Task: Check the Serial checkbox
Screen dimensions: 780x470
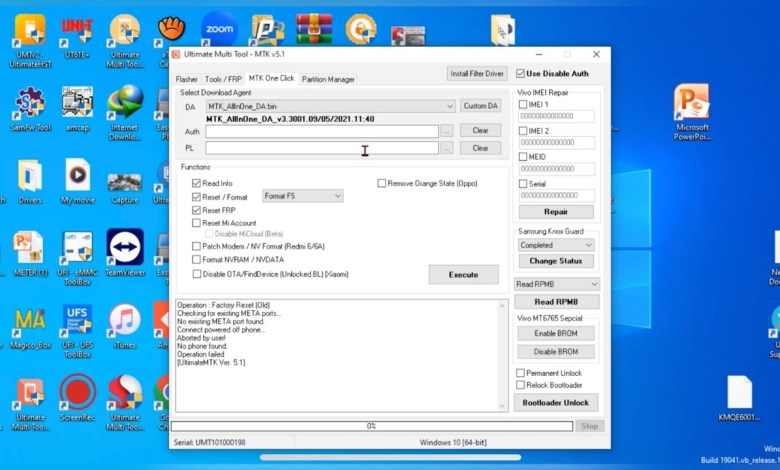Action: [x=523, y=184]
